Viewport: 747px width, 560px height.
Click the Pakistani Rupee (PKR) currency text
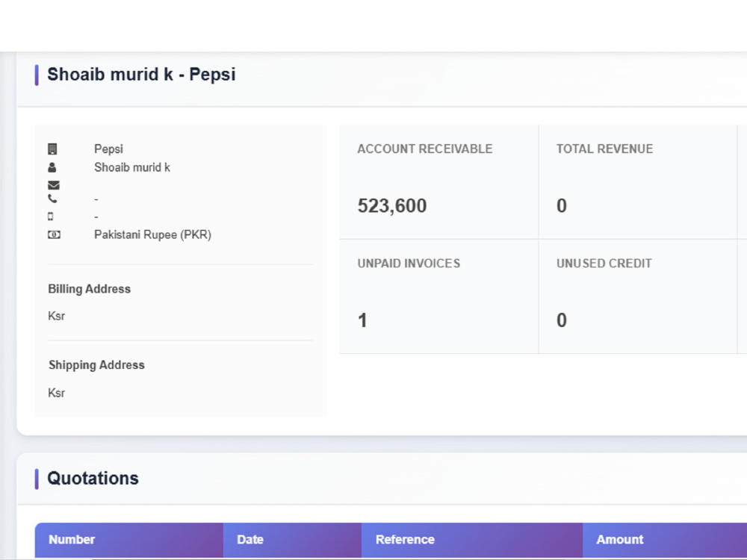tap(152, 234)
